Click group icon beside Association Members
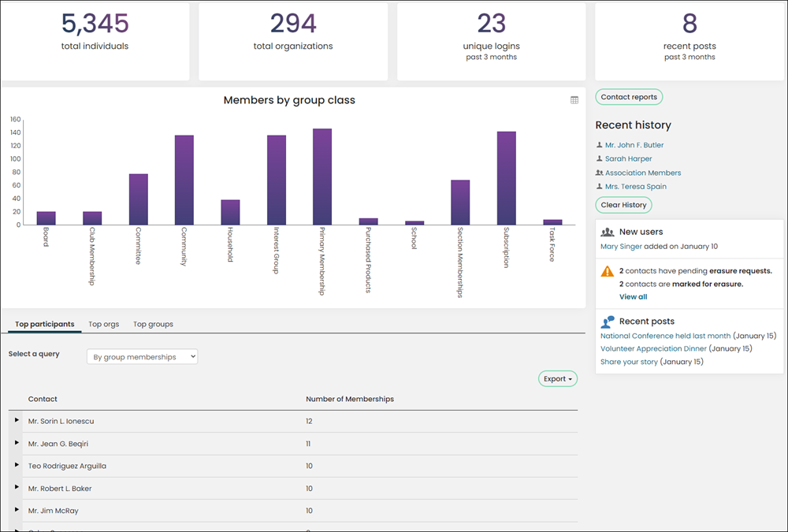 [599, 173]
